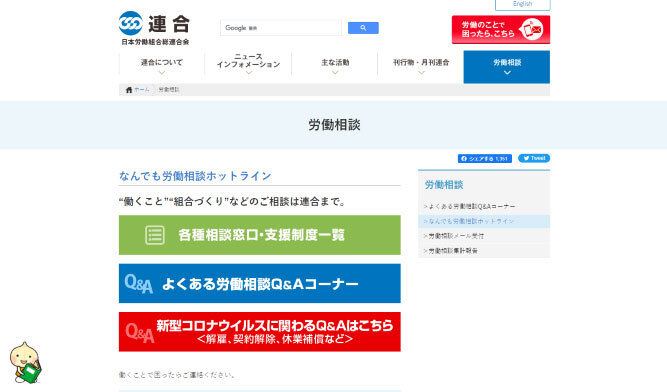The width and height of the screenshot is (667, 392).
Task: Open the 刊行物・月刊連合 menu
Action: point(421,62)
